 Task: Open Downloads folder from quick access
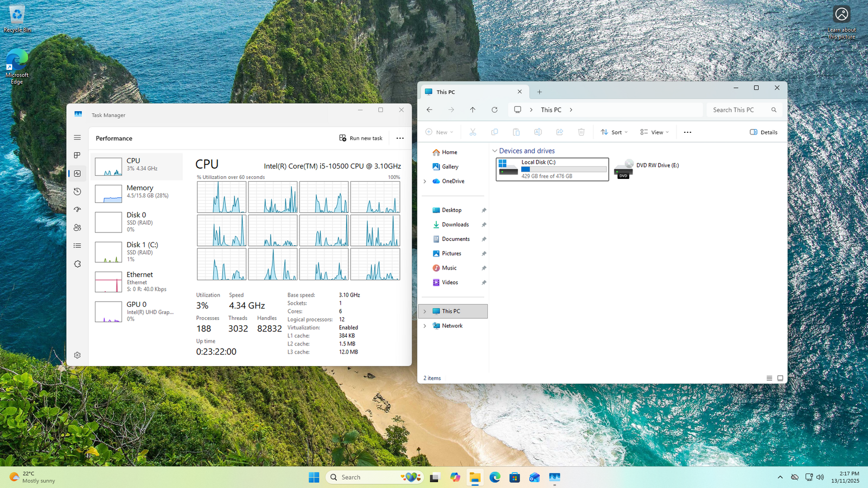[455, 224]
